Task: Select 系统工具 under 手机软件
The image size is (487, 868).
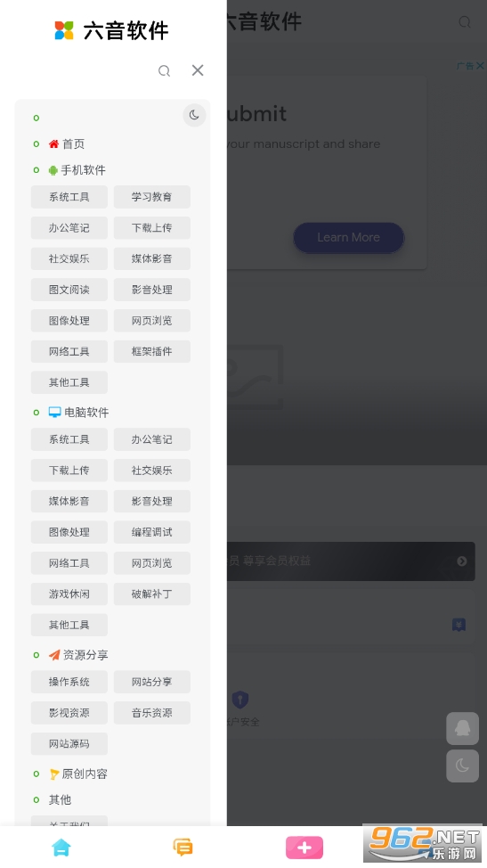Action: pos(69,197)
